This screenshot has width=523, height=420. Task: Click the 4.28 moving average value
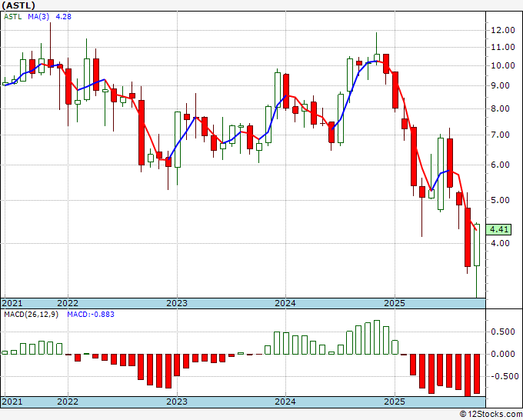tap(63, 17)
